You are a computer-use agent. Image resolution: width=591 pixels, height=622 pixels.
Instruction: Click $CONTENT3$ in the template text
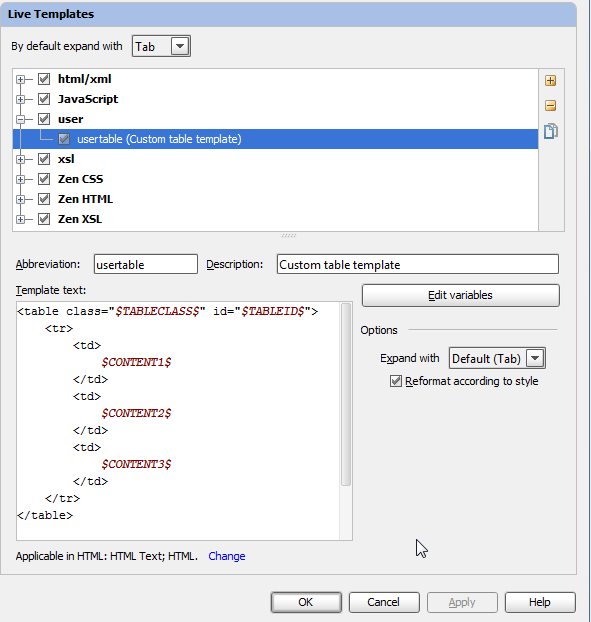136,464
